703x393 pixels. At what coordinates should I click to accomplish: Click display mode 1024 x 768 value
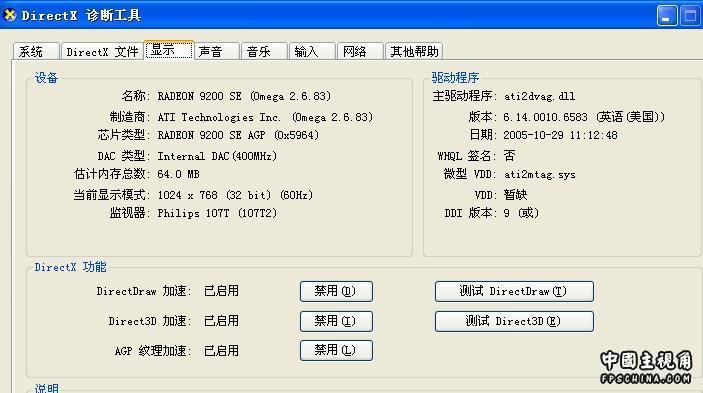tap(235, 195)
